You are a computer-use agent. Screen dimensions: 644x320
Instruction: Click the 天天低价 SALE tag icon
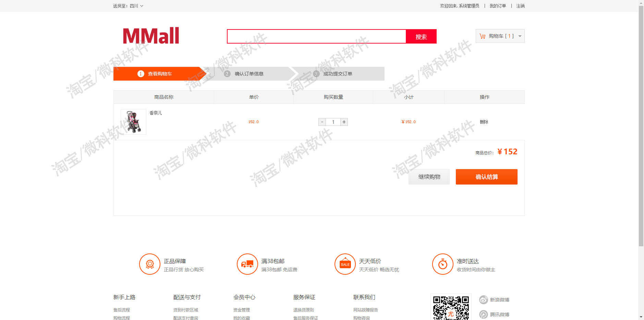point(345,264)
